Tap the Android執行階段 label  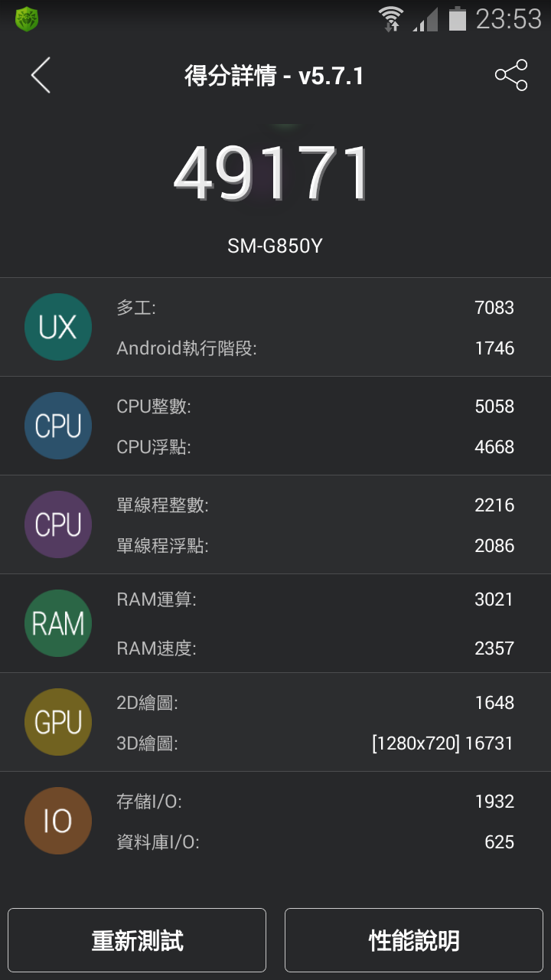(x=187, y=348)
